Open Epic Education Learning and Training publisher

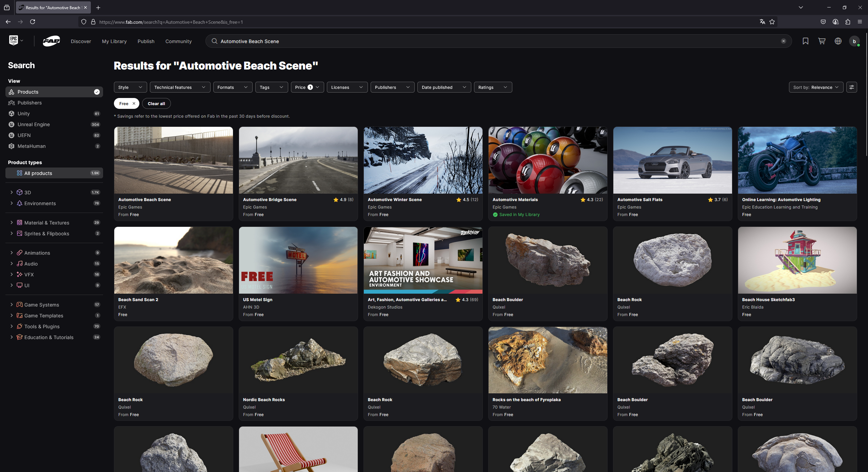780,207
